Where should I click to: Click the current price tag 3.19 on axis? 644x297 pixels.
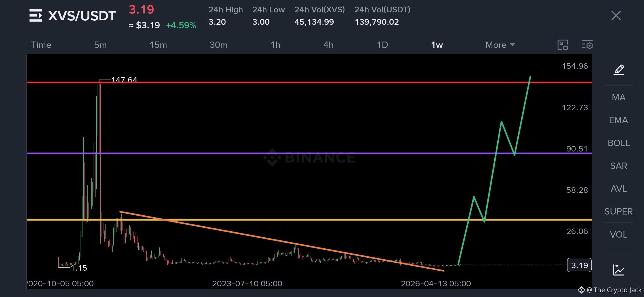(x=579, y=265)
